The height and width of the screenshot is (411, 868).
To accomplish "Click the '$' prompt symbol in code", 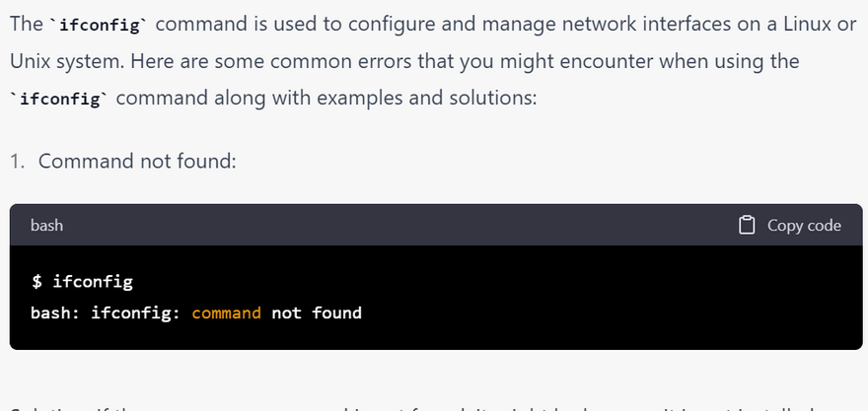I will (x=36, y=282).
